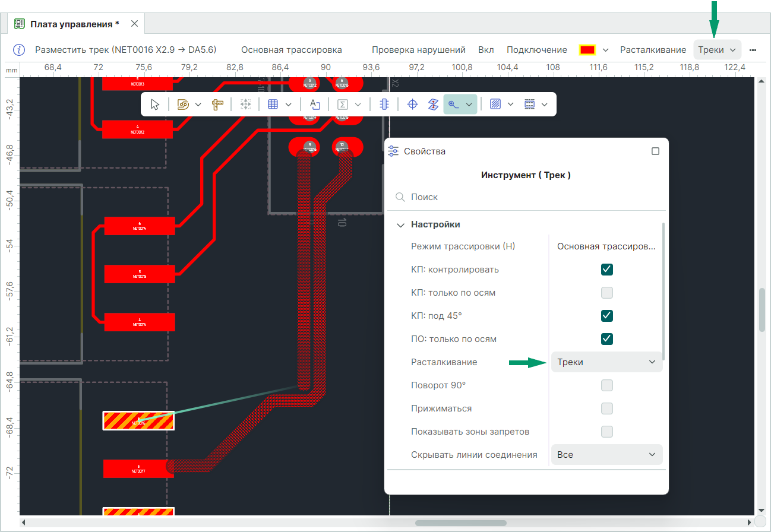The image size is (771, 532).
Task: Collapse the 'Настройки' section
Action: tap(400, 225)
